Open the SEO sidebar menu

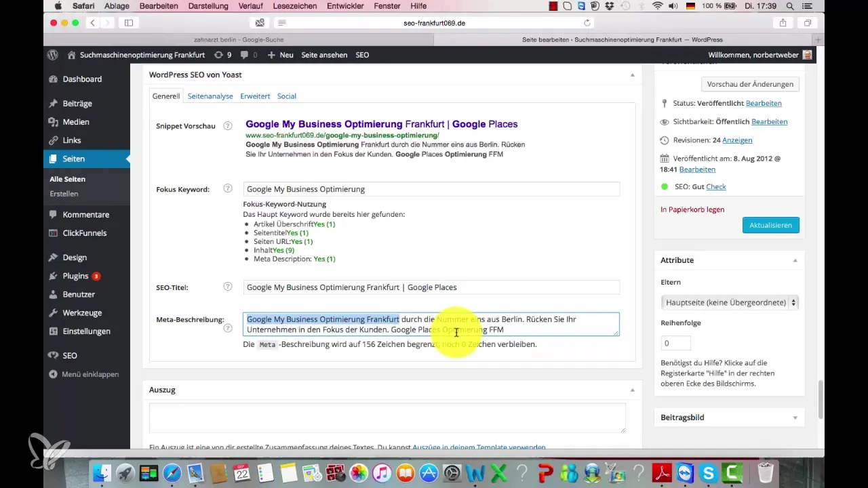coord(70,355)
